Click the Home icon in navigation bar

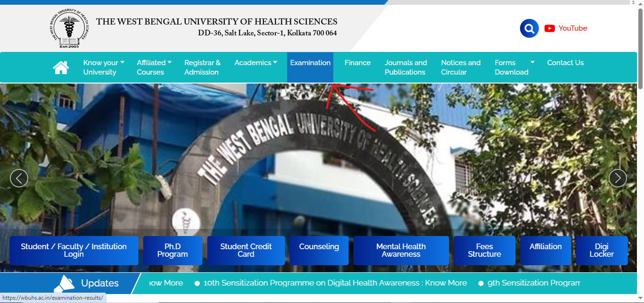click(x=61, y=67)
